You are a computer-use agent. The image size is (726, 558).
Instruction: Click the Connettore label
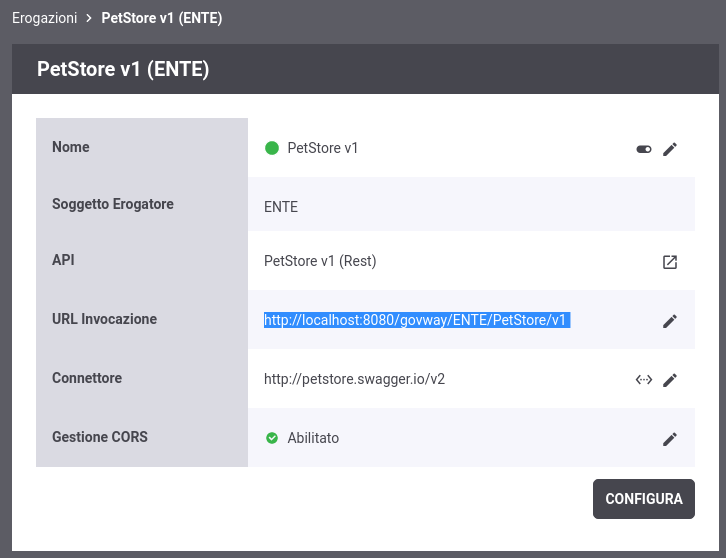click(87, 378)
